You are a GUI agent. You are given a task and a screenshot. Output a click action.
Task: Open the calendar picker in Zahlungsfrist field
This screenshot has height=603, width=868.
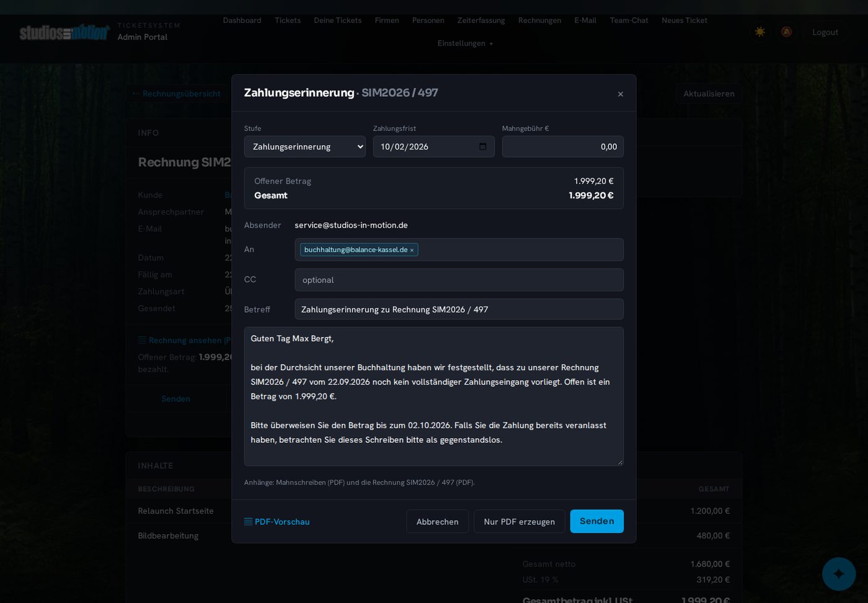pos(483,146)
